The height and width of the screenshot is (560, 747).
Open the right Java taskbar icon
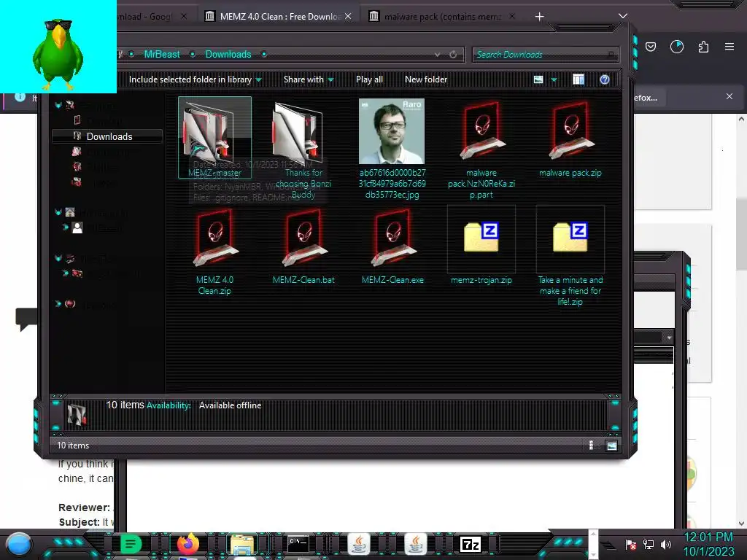(415, 544)
